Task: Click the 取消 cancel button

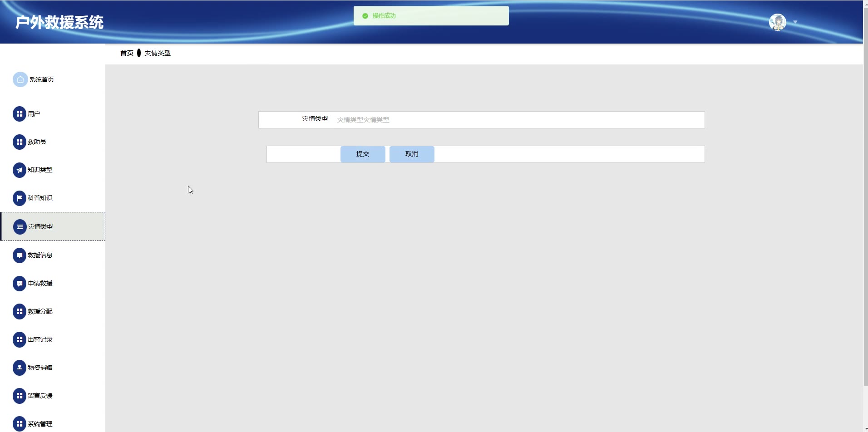Action: click(x=412, y=154)
